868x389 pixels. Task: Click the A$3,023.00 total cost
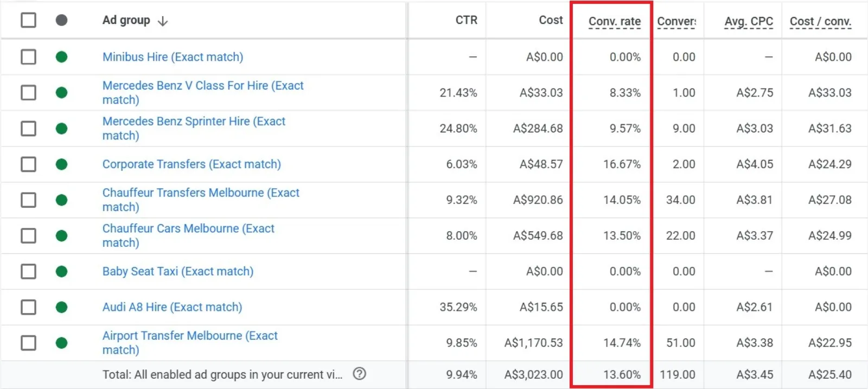[x=533, y=374]
